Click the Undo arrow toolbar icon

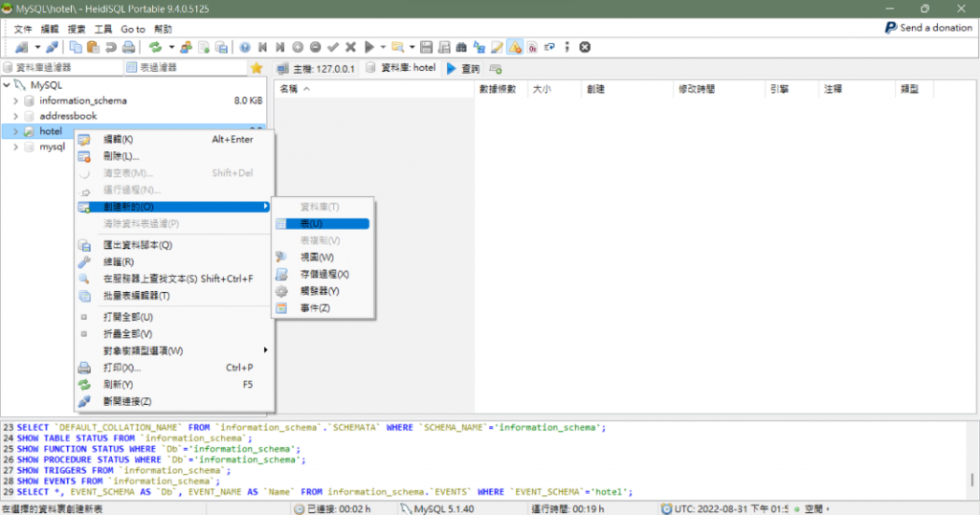point(111,48)
